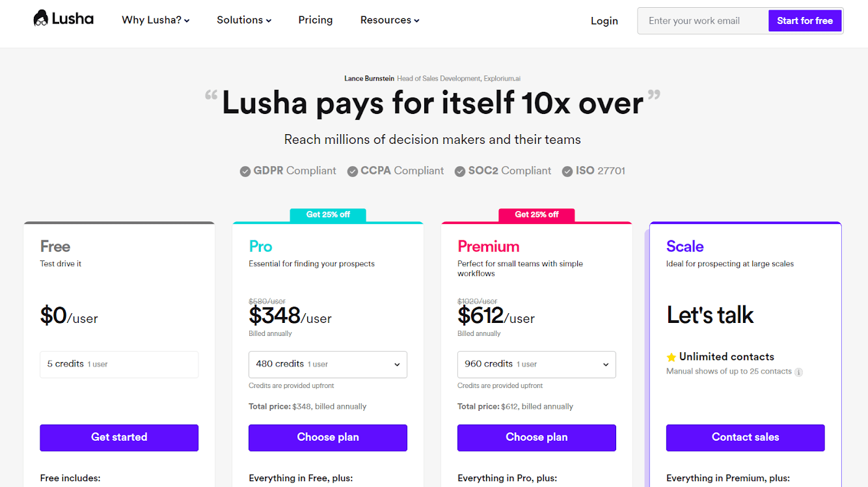
Task: Click the Lusha logo icon
Action: [42, 19]
